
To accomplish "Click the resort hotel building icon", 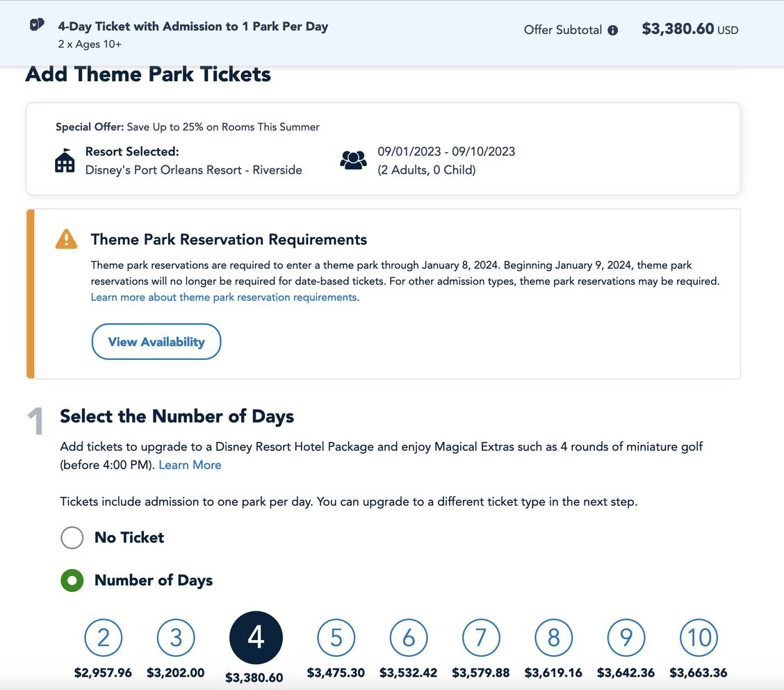I will [65, 161].
